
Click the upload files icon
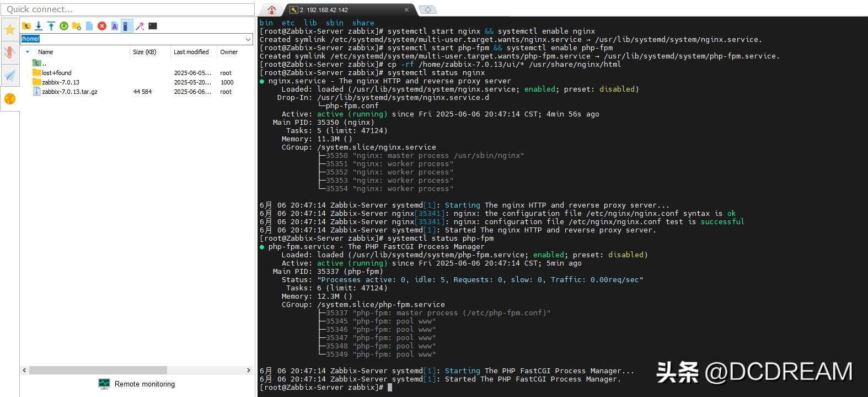click(x=51, y=26)
